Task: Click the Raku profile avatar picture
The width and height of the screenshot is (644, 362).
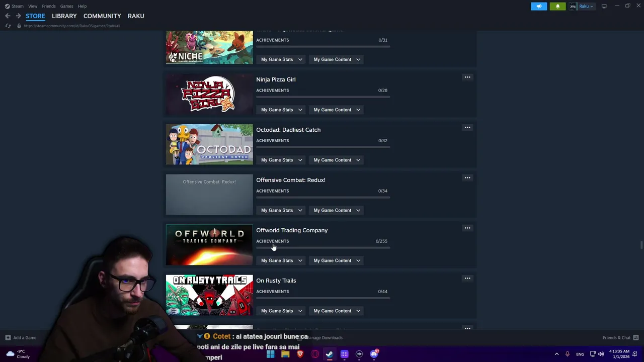Action: pos(573,6)
